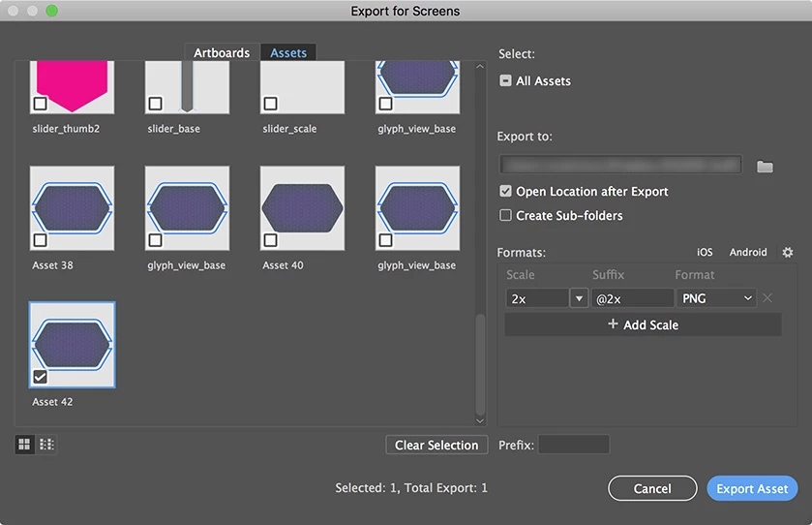Viewport: 812px width, 525px height.
Task: Select the Assets tab
Action: point(288,53)
